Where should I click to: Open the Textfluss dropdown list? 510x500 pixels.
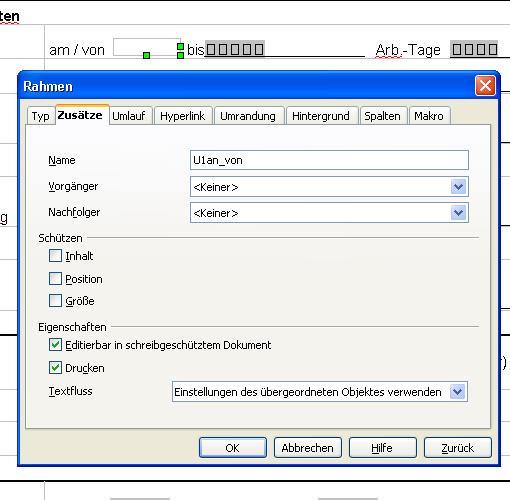tap(457, 391)
